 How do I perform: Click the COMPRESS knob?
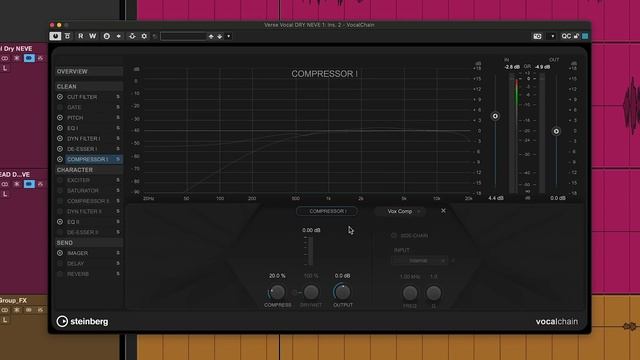(278, 292)
